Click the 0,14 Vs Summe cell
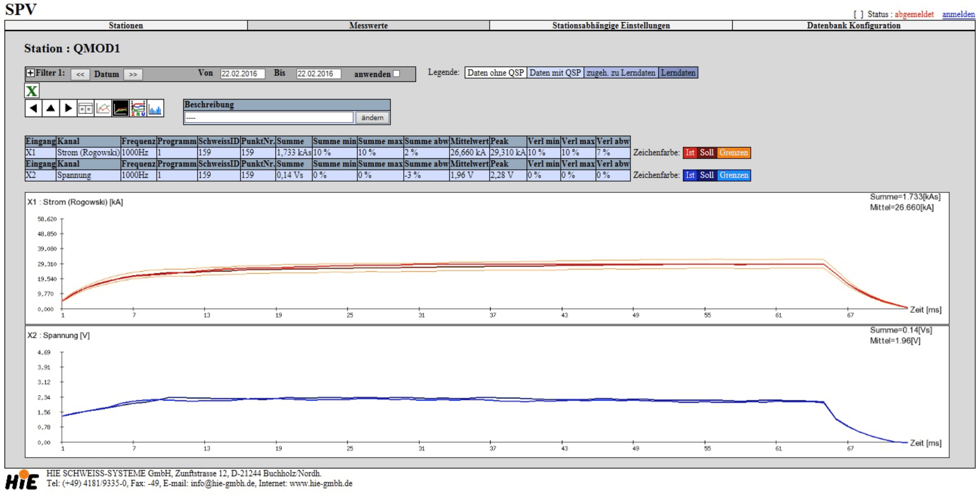 (294, 175)
